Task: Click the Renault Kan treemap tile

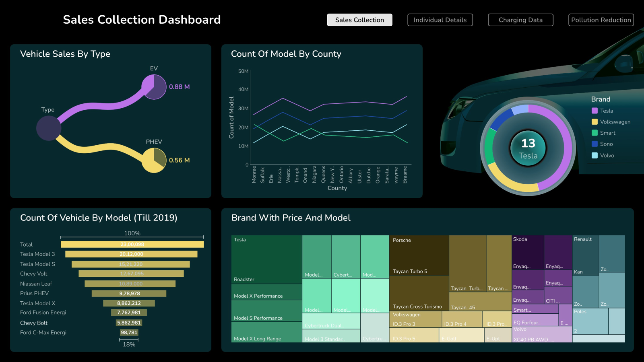Action: pos(586,255)
